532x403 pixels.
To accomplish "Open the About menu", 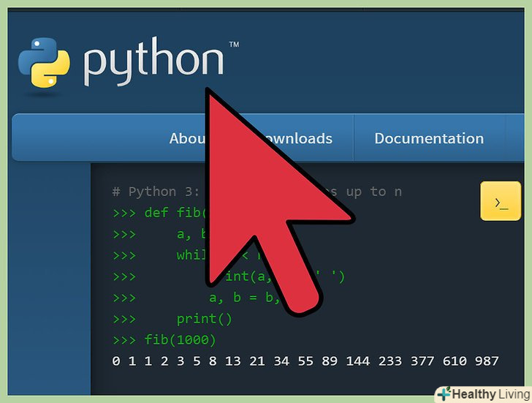I will [x=188, y=138].
